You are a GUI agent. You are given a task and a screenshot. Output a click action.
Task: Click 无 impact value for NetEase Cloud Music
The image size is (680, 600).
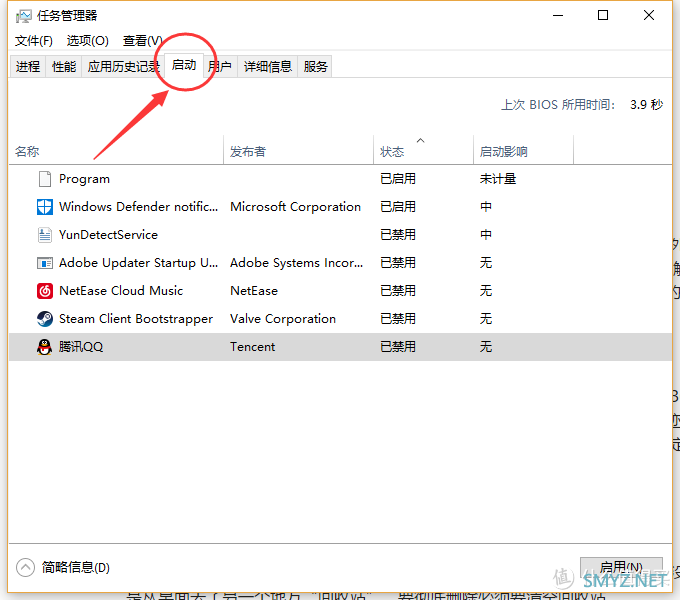pyautogui.click(x=486, y=291)
